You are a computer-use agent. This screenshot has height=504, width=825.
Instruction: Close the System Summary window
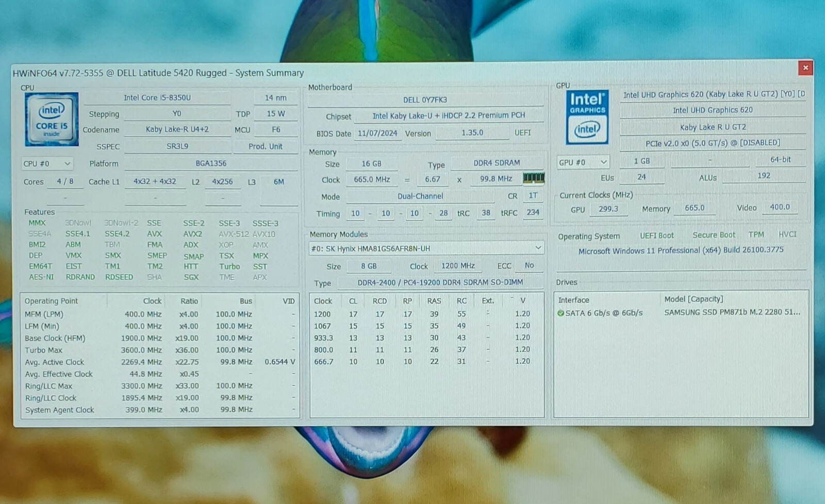(805, 68)
